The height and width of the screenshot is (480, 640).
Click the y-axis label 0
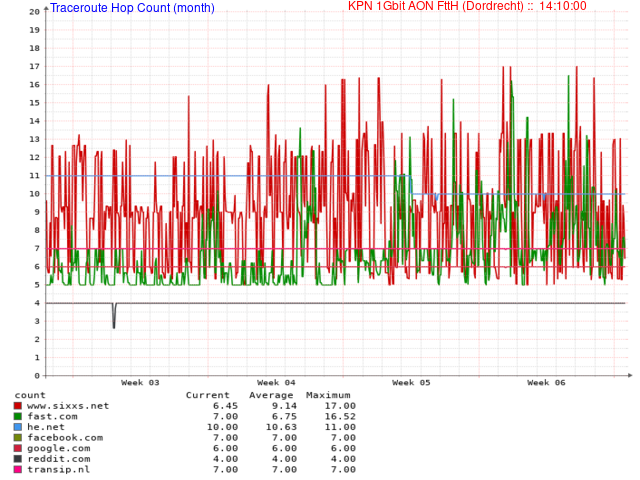click(x=37, y=376)
